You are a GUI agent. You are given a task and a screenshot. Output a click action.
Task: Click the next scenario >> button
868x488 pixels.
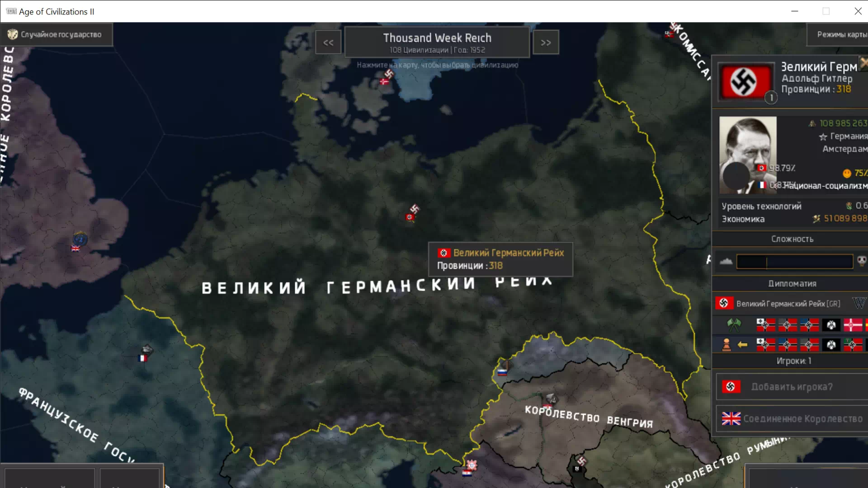coord(546,42)
